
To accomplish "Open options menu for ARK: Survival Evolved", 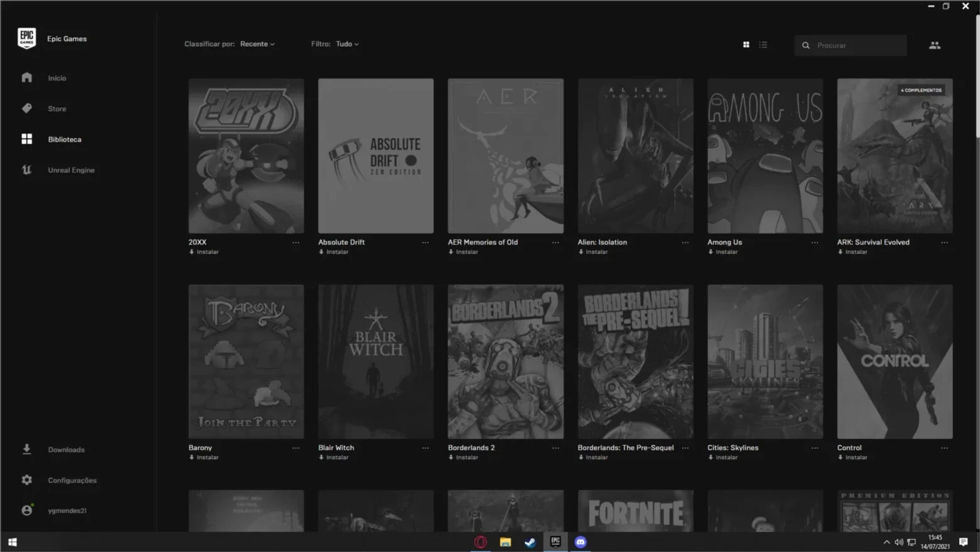I will click(945, 242).
